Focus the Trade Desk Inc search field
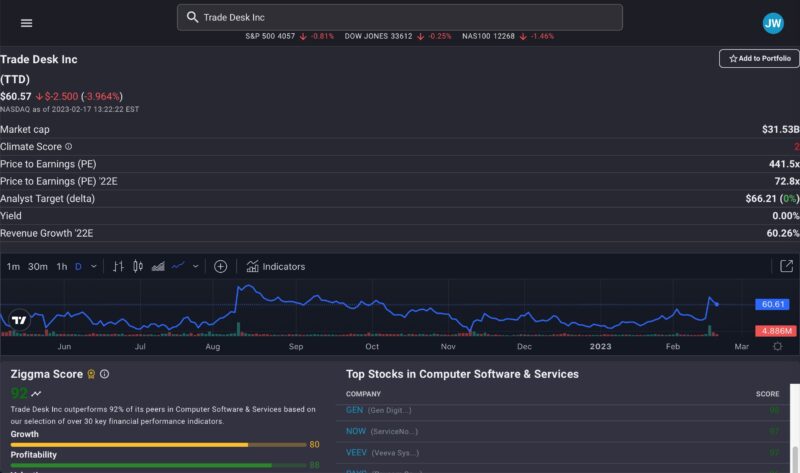This screenshot has height=473, width=800. pyautogui.click(x=399, y=17)
